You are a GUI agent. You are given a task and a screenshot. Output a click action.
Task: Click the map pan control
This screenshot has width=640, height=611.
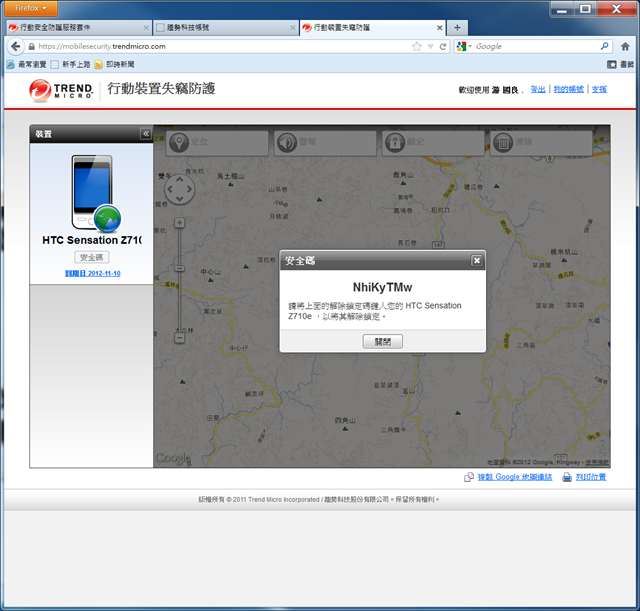point(180,189)
